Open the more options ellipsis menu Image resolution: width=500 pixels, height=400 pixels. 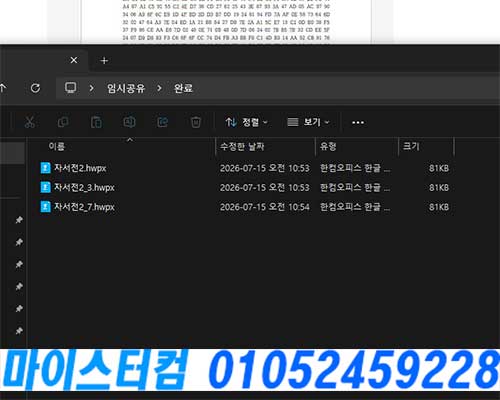pyautogui.click(x=358, y=123)
